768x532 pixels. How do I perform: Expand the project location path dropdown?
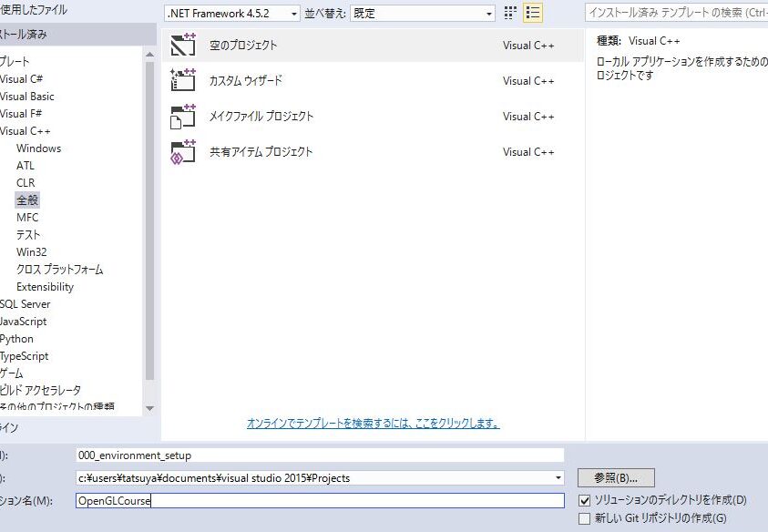[558, 478]
